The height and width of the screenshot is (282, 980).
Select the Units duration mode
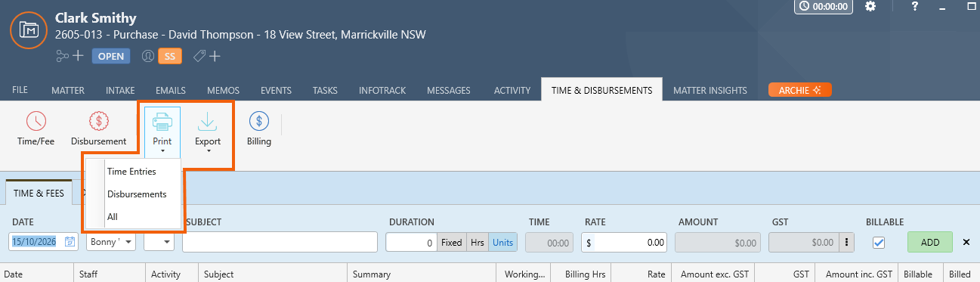[502, 243]
